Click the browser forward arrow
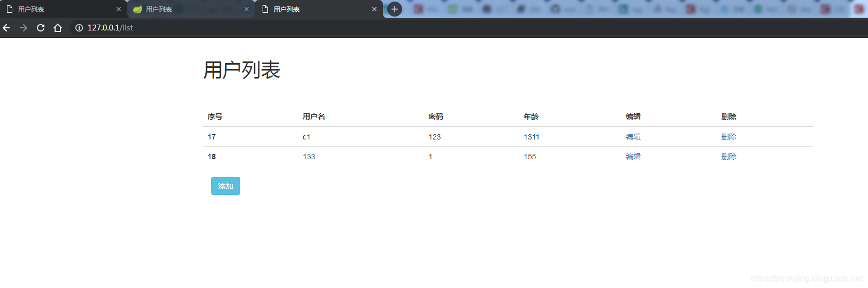 click(24, 28)
